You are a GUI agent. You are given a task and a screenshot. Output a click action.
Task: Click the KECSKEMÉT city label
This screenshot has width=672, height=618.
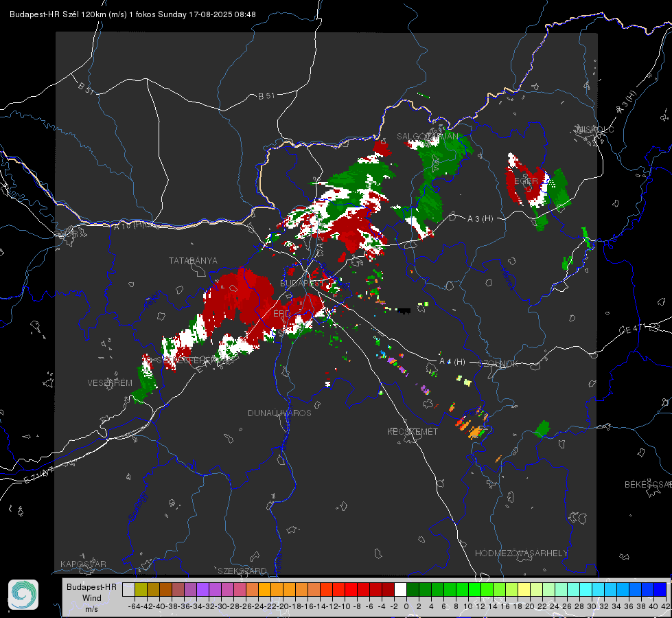pos(413,431)
